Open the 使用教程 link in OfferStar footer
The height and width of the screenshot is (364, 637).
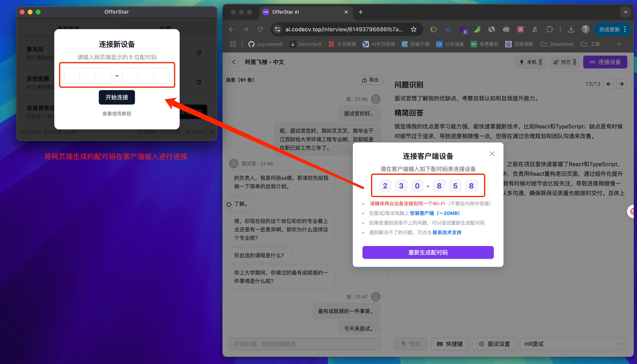click(146, 132)
